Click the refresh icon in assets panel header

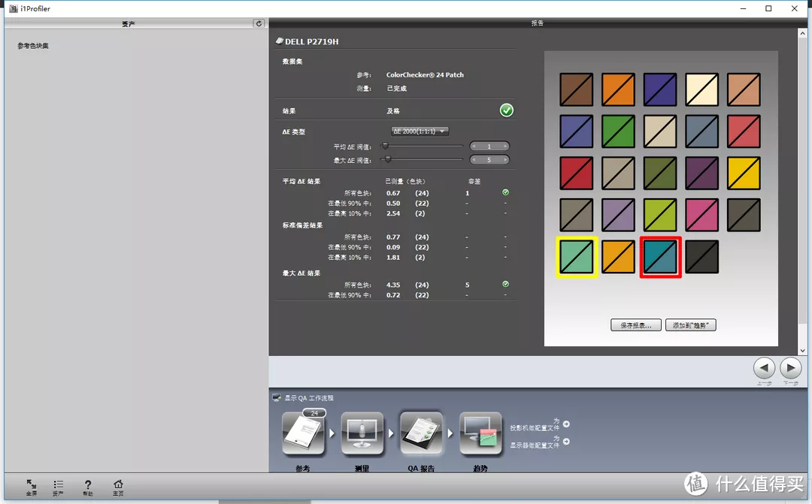[x=259, y=23]
